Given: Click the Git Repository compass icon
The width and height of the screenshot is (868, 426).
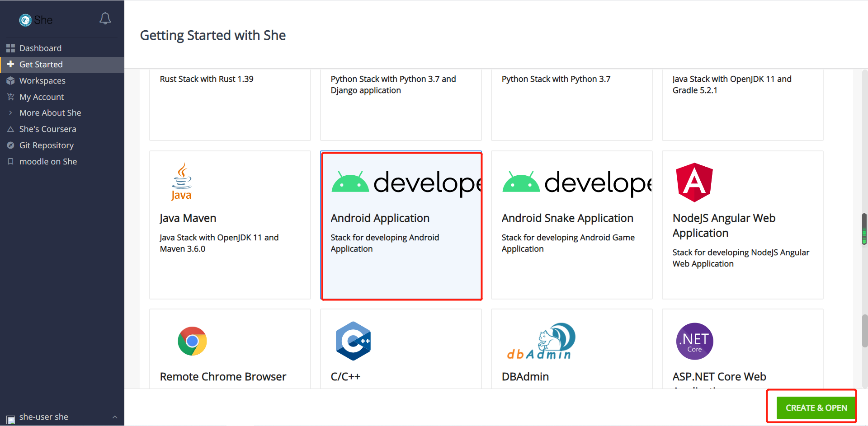Looking at the screenshot, I should coord(10,145).
